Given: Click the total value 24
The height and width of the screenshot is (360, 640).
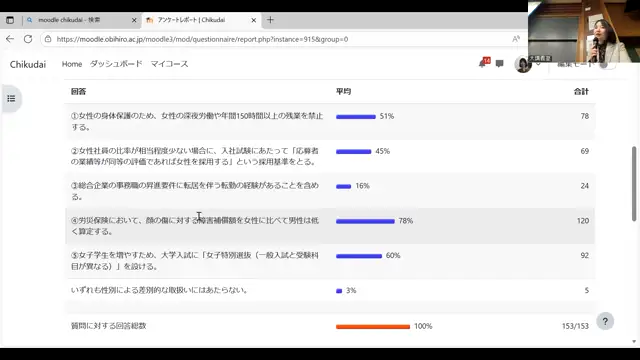Looking at the screenshot, I should coord(584,186).
